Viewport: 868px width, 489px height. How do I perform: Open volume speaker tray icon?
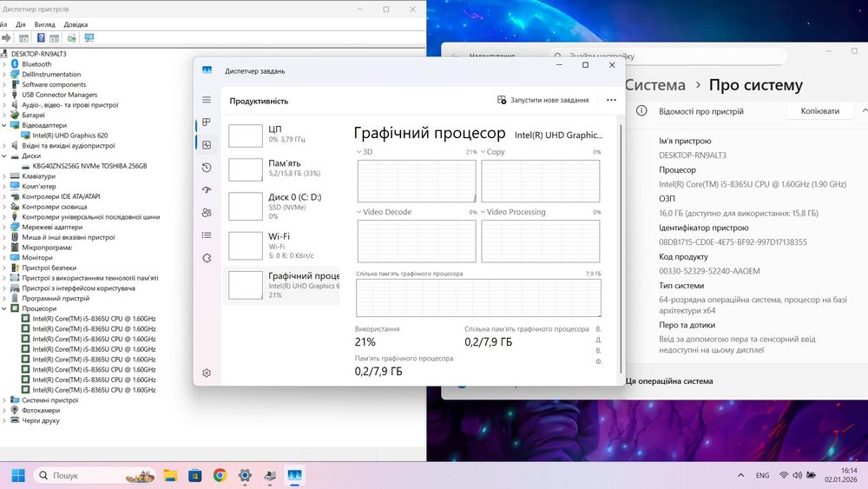797,475
